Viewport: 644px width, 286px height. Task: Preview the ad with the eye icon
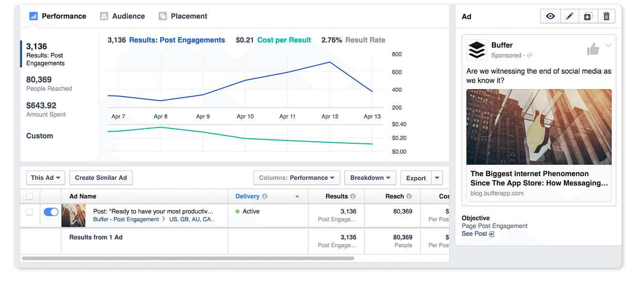pyautogui.click(x=550, y=16)
